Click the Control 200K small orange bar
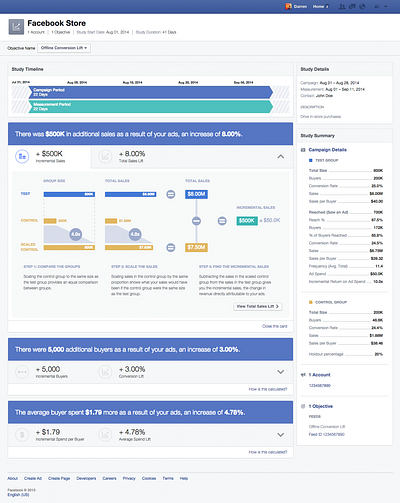The height and width of the screenshot is (503, 400). click(x=50, y=221)
